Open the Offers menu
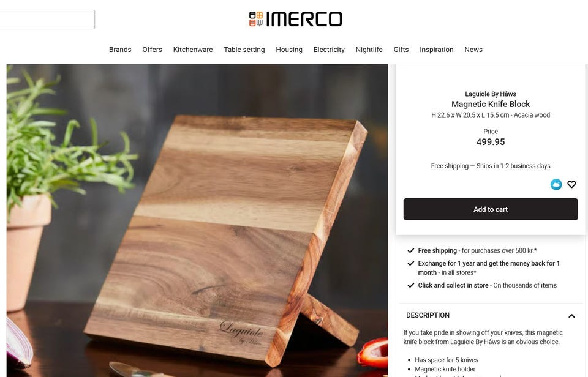The height and width of the screenshot is (377, 588). tap(153, 50)
